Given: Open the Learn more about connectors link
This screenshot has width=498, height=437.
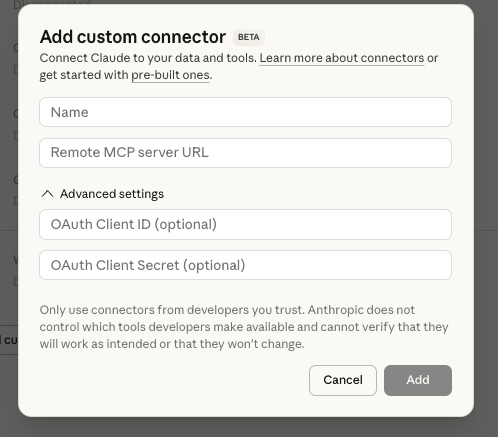Looking at the screenshot, I should 342,58.
